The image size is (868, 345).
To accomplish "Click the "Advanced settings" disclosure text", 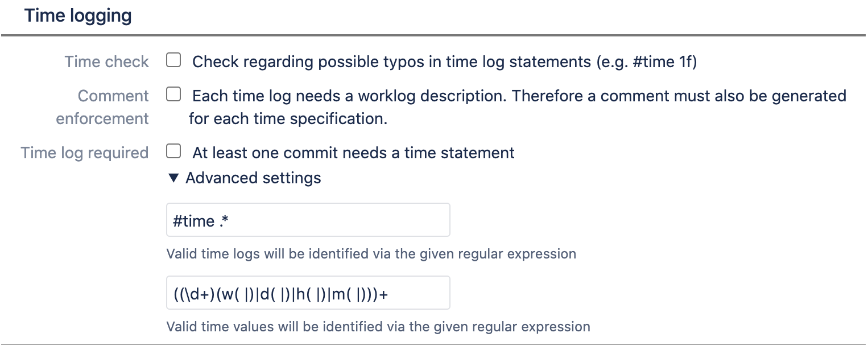I will [253, 178].
